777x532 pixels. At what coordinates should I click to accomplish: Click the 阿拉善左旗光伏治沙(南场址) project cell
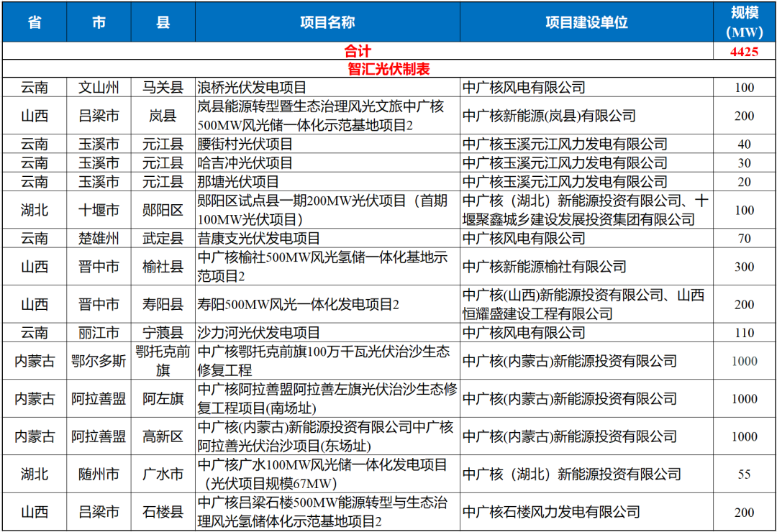[x=327, y=398]
